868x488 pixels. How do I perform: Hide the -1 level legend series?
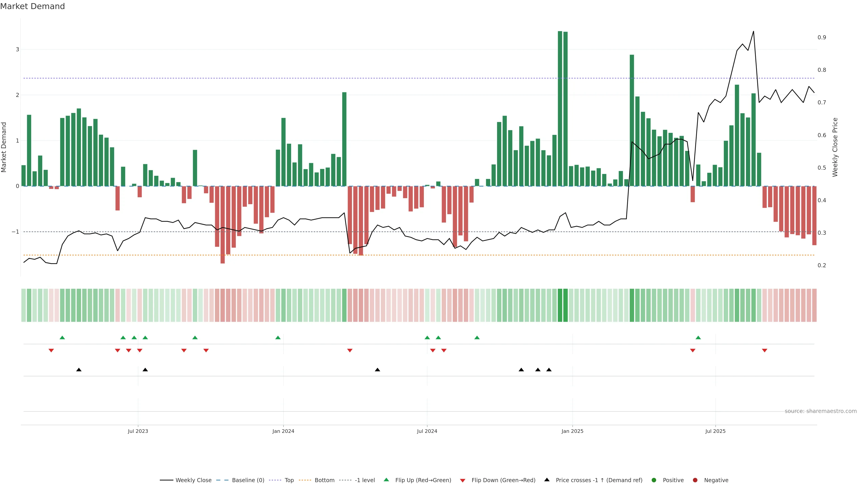365,480
